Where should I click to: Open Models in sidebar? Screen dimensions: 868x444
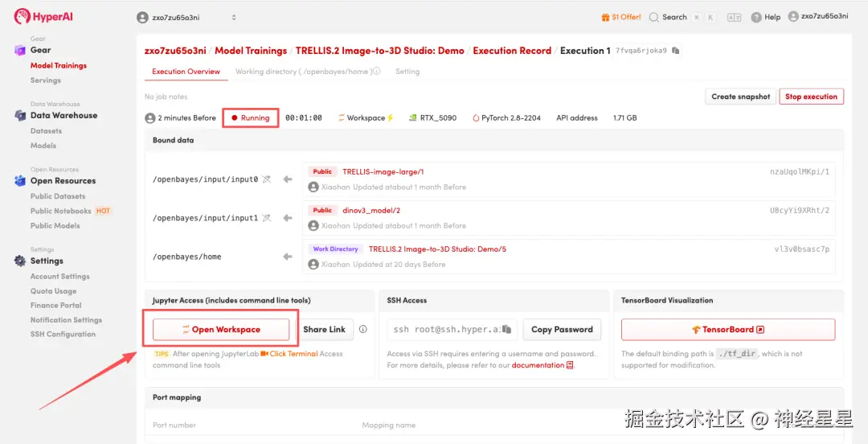[43, 146]
